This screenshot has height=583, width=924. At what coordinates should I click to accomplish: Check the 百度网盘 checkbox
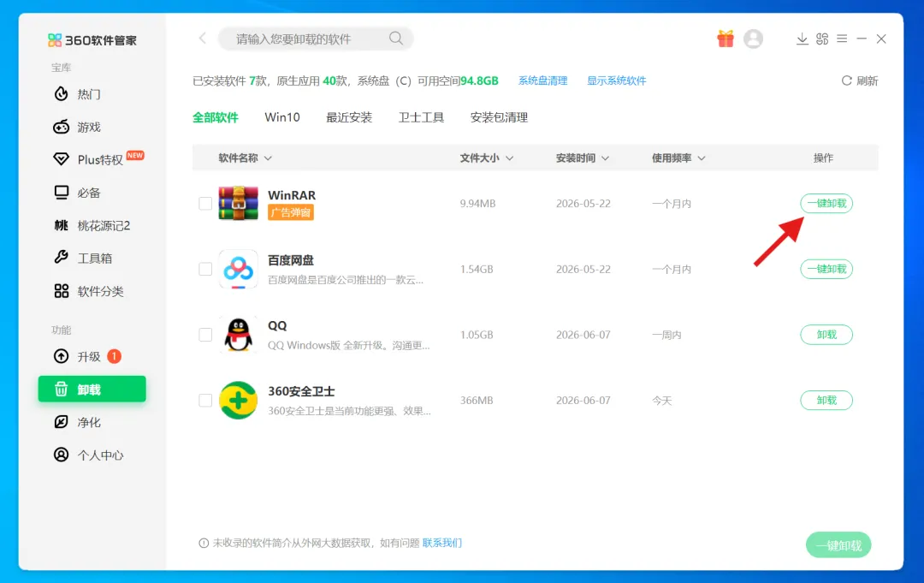click(205, 269)
